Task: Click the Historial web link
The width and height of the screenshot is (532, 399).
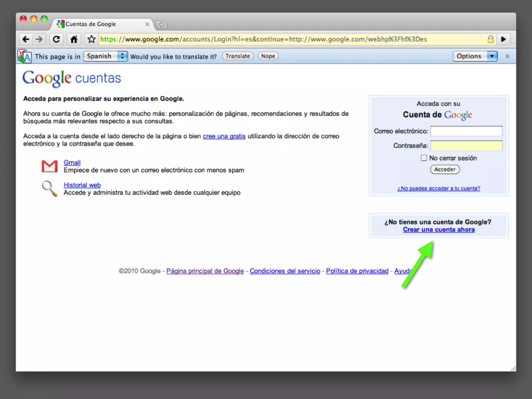Action: (x=82, y=185)
